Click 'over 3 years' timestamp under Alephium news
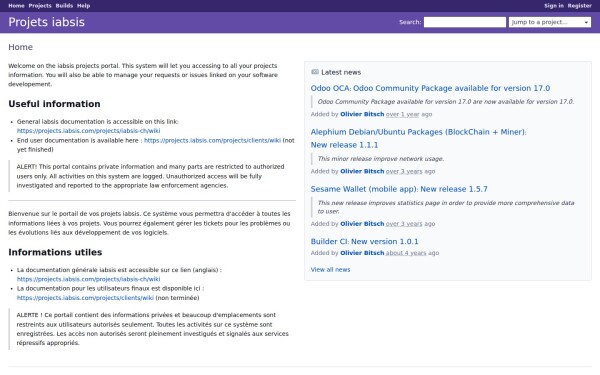The image size is (600, 375). (x=404, y=171)
